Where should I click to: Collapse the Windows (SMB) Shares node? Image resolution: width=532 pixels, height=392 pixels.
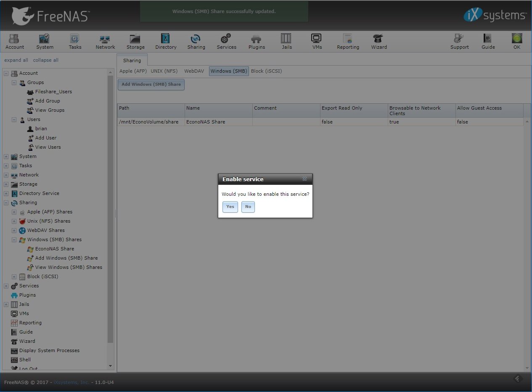click(x=14, y=240)
